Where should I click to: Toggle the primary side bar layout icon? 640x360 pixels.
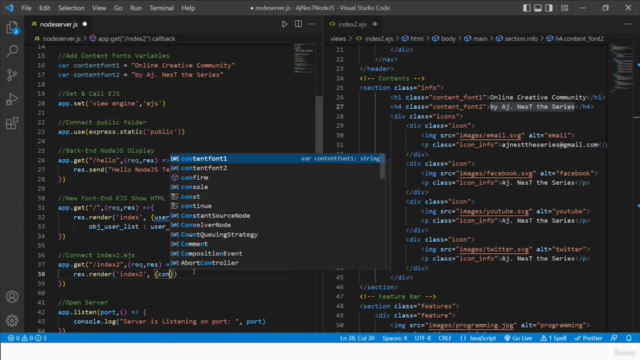527,8
